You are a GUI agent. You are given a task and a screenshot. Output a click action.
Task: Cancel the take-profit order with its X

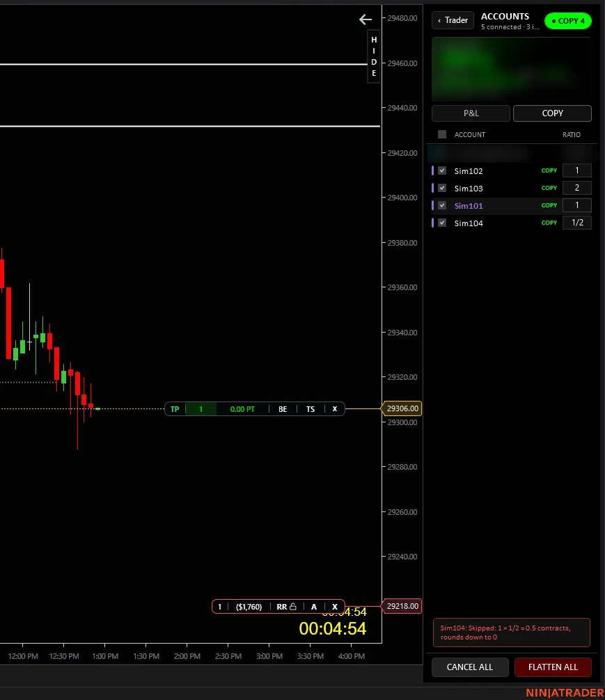click(335, 409)
